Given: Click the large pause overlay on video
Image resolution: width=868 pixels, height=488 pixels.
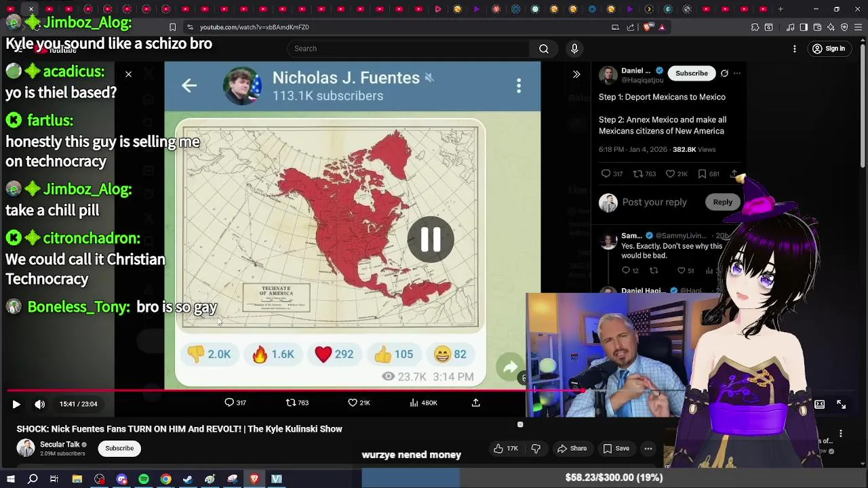Looking at the screenshot, I should coord(431,239).
